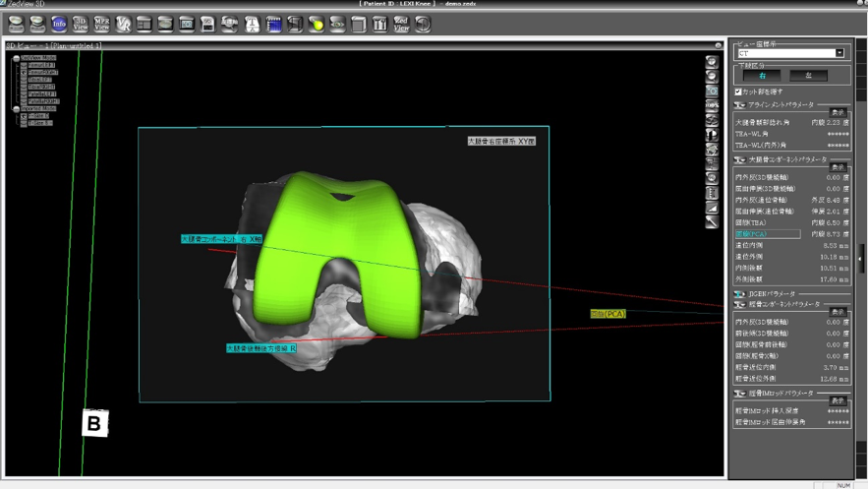Collapse the 大腿骨コンポーネントパラメータ section
The image size is (868, 489).
coord(739,160)
